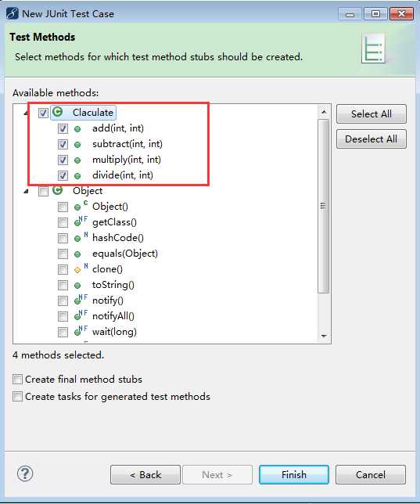Viewport: 420px width, 504px height.
Task: Click the Select All button
Action: click(x=372, y=113)
